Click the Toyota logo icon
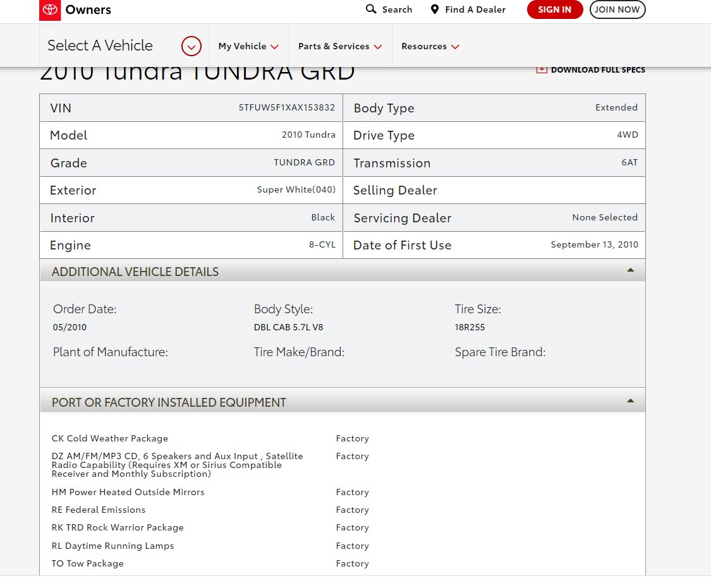This screenshot has width=711, height=588. tap(50, 9)
